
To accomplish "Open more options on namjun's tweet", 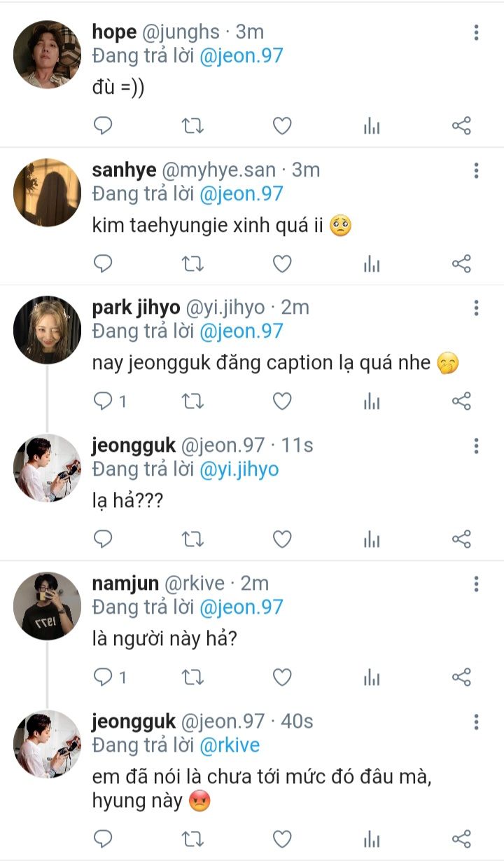I will tap(476, 584).
